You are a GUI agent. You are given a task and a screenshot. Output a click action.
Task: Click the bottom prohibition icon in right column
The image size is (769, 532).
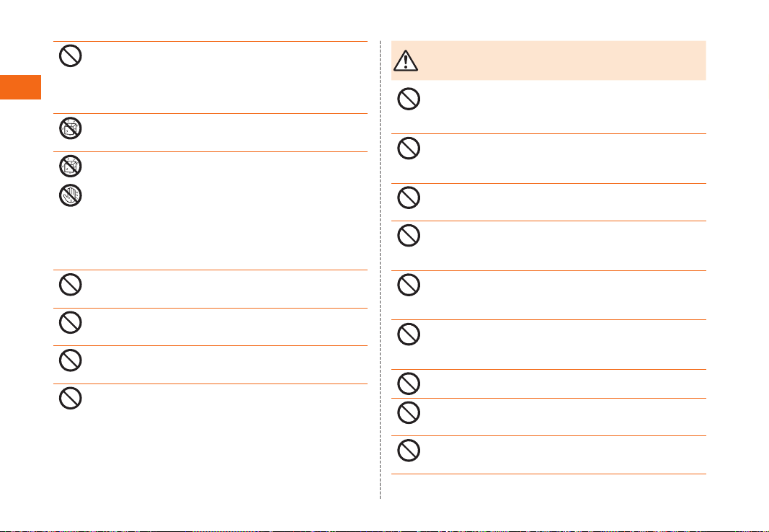click(x=409, y=450)
